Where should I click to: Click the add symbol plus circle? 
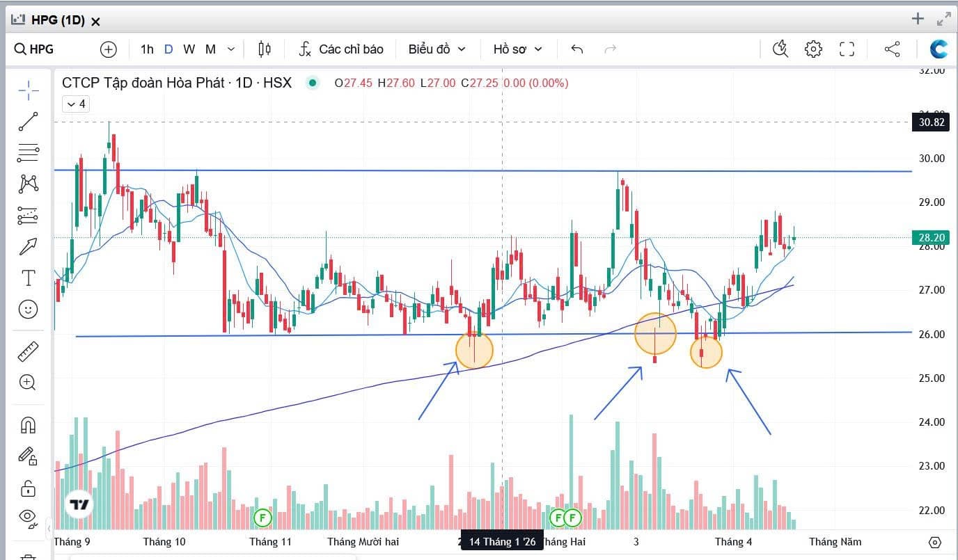tap(109, 49)
